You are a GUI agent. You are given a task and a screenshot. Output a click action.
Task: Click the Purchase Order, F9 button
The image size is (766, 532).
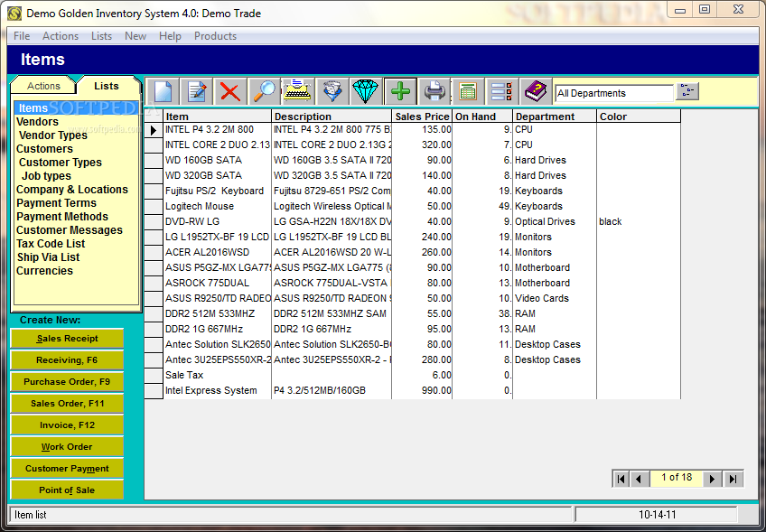point(67,382)
